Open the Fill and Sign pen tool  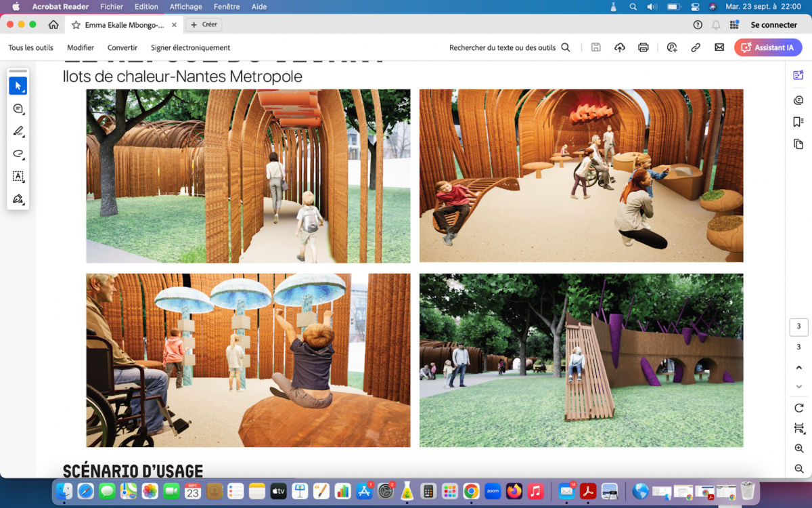18,199
